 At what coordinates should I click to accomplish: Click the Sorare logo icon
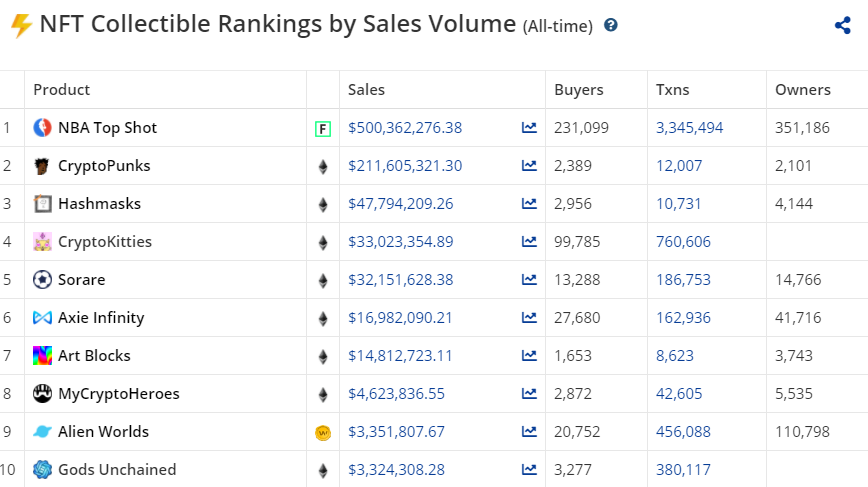(43, 279)
